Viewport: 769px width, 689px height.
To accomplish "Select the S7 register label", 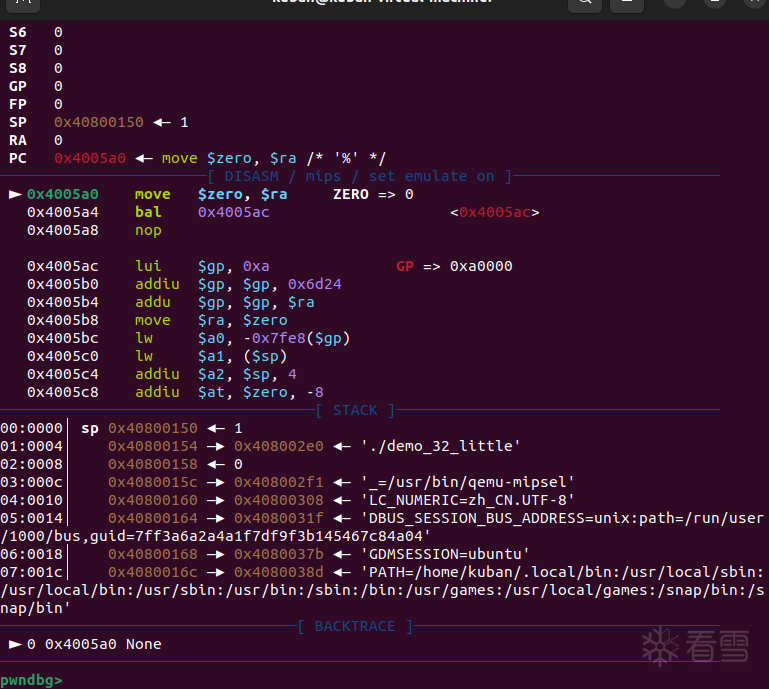I will coord(18,51).
